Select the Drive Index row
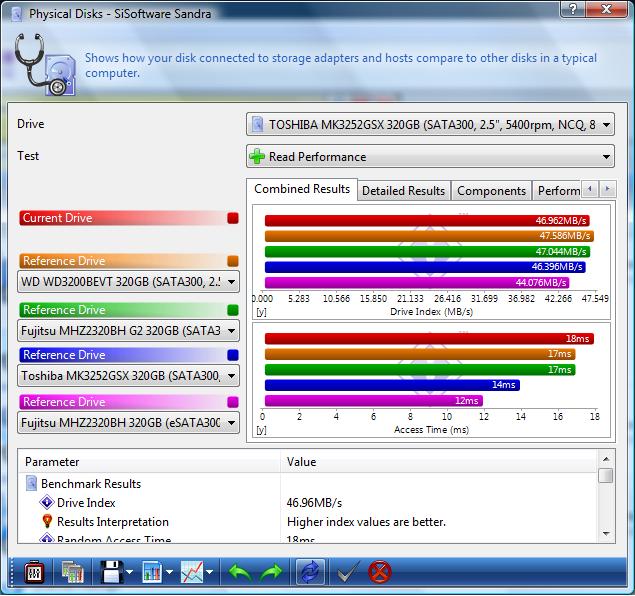635x596 pixels. (x=308, y=502)
